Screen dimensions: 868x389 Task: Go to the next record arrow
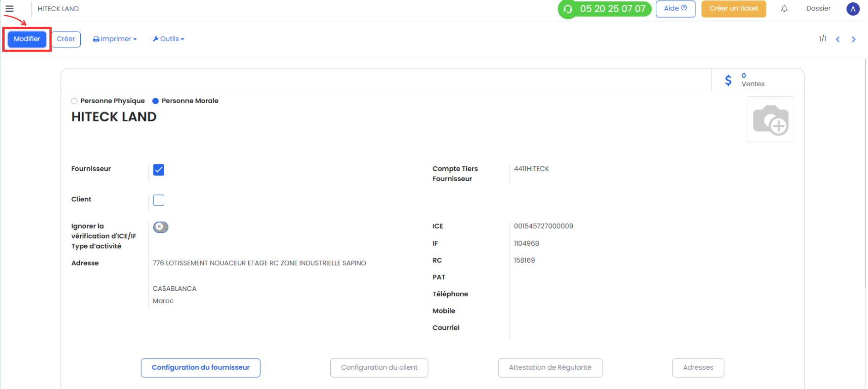[x=854, y=39]
